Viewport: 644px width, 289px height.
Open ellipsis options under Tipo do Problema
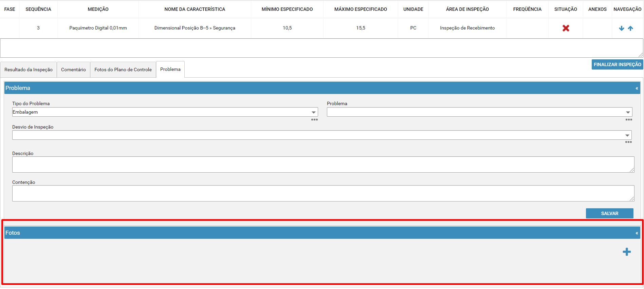[314, 120]
